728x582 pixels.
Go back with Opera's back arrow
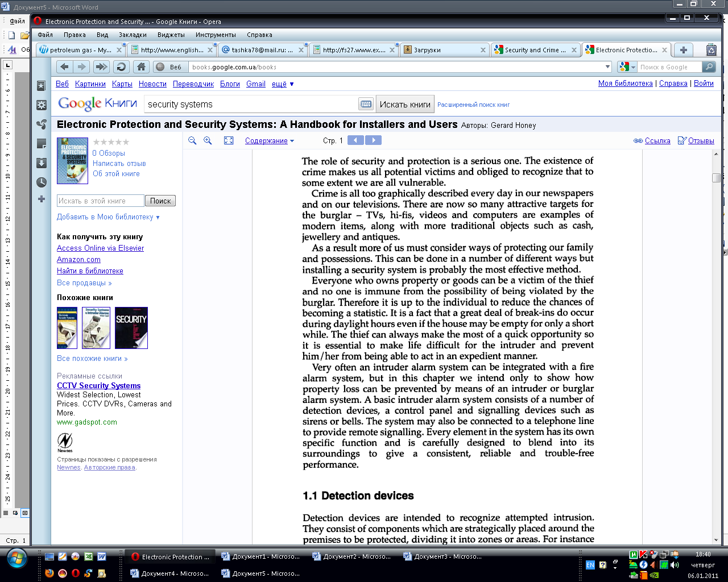(x=64, y=66)
